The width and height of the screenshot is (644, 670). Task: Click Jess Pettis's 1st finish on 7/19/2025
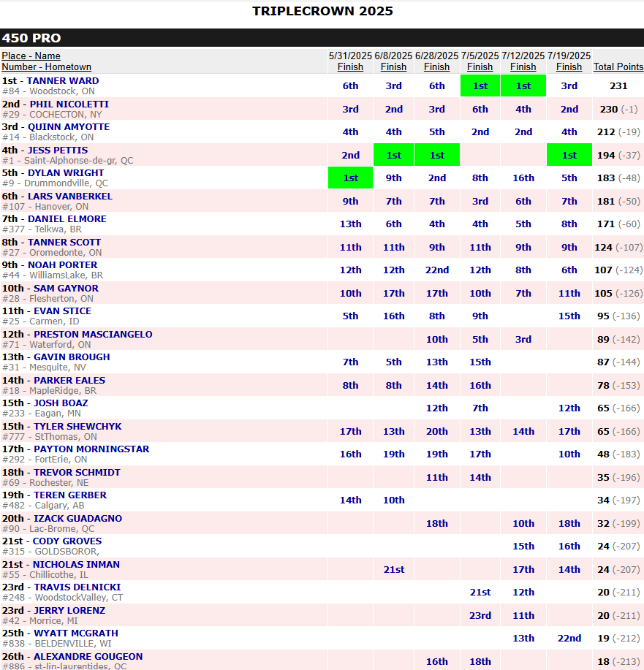tap(569, 155)
